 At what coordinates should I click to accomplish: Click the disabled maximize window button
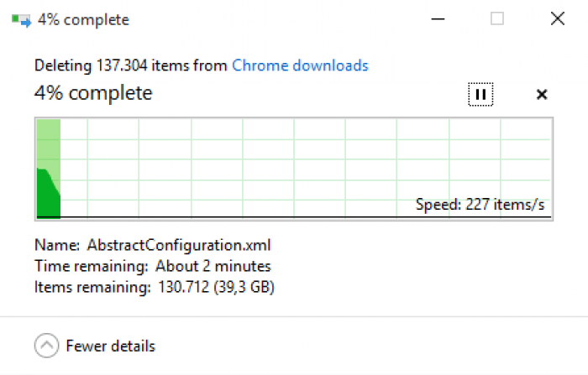tap(497, 18)
